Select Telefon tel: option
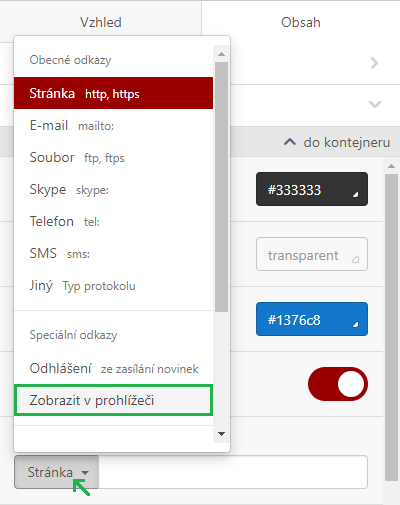 113,221
